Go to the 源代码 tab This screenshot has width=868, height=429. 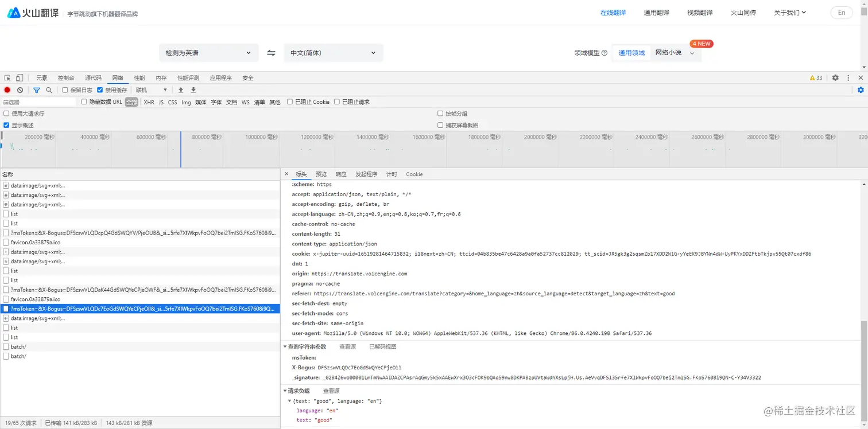[94, 78]
